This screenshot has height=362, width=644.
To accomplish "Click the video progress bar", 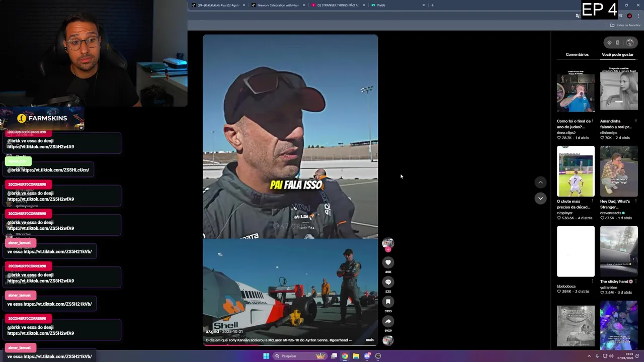I will tap(290, 345).
